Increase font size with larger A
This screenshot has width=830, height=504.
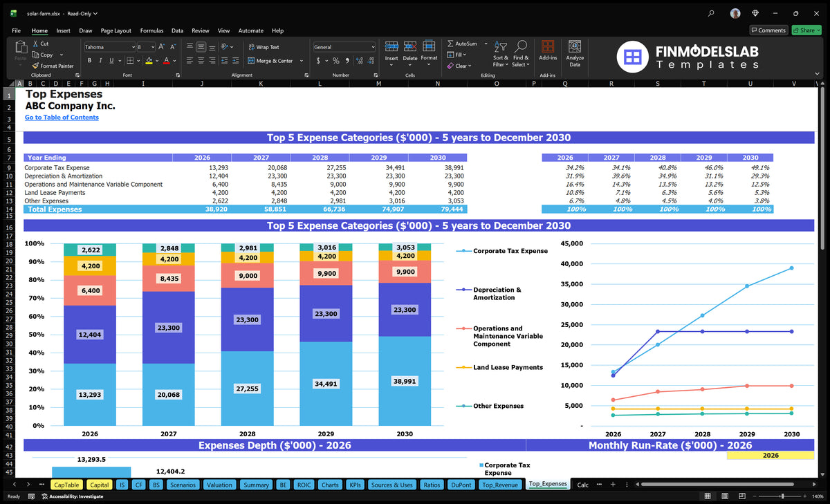click(x=161, y=47)
